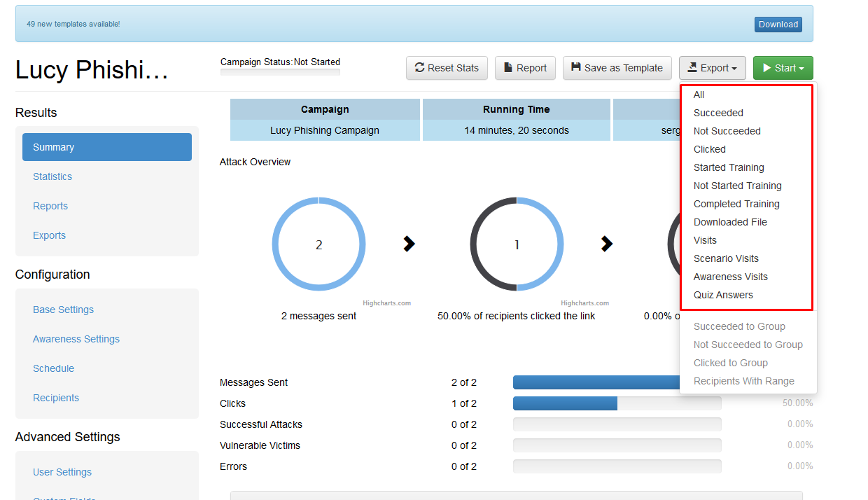Select Started Training export option

(729, 167)
